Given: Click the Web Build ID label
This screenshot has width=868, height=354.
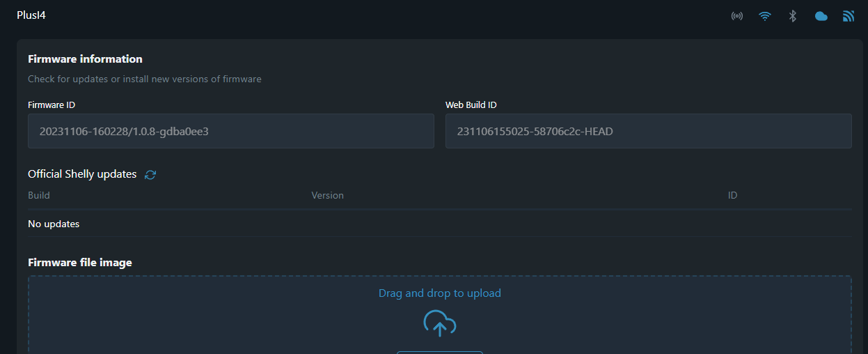Looking at the screenshot, I should click(471, 105).
